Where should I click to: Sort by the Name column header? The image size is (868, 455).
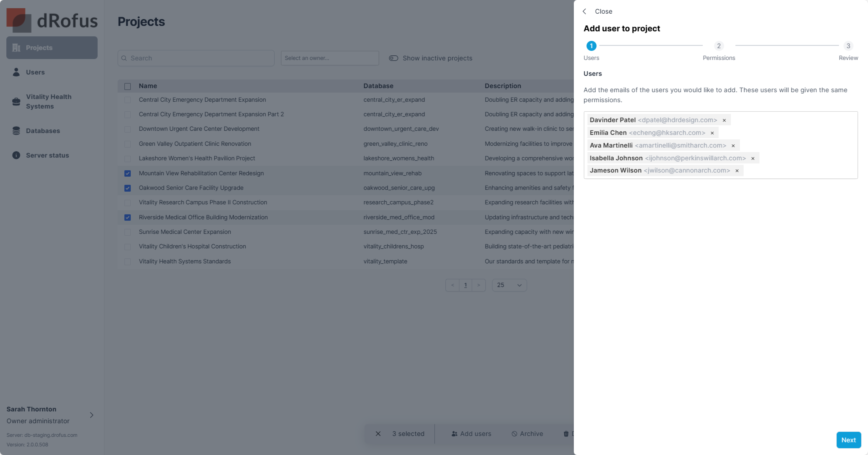[x=148, y=86]
